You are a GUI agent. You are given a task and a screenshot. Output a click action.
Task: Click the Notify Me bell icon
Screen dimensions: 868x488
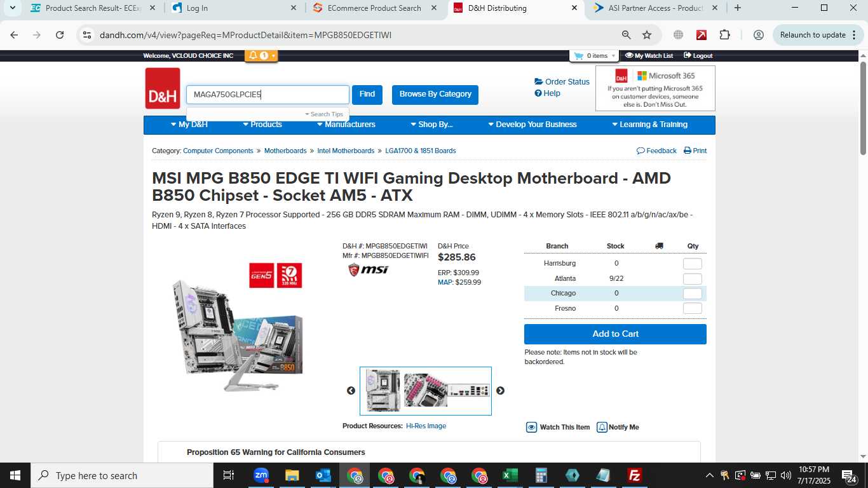click(x=602, y=427)
